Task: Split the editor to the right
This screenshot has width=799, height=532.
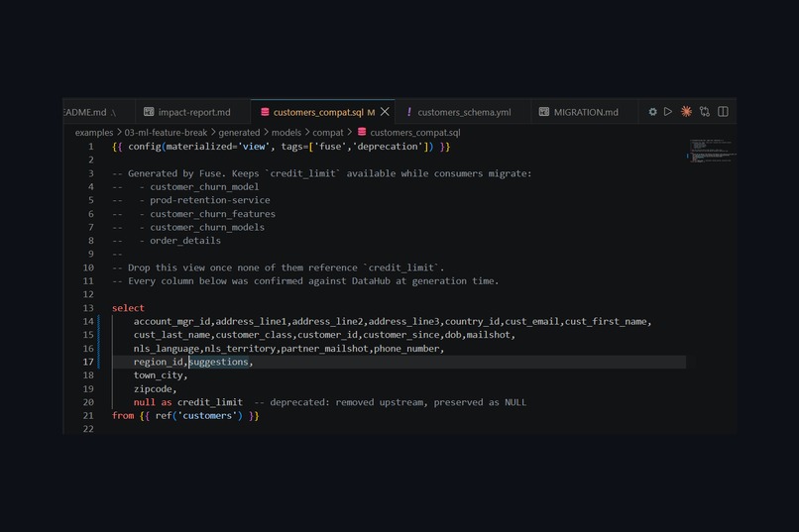Action: (x=723, y=112)
